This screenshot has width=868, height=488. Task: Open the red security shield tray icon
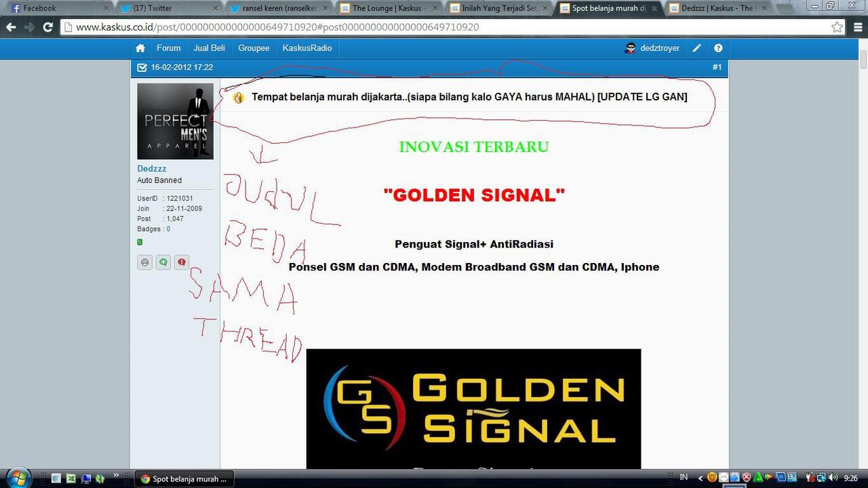(x=747, y=478)
